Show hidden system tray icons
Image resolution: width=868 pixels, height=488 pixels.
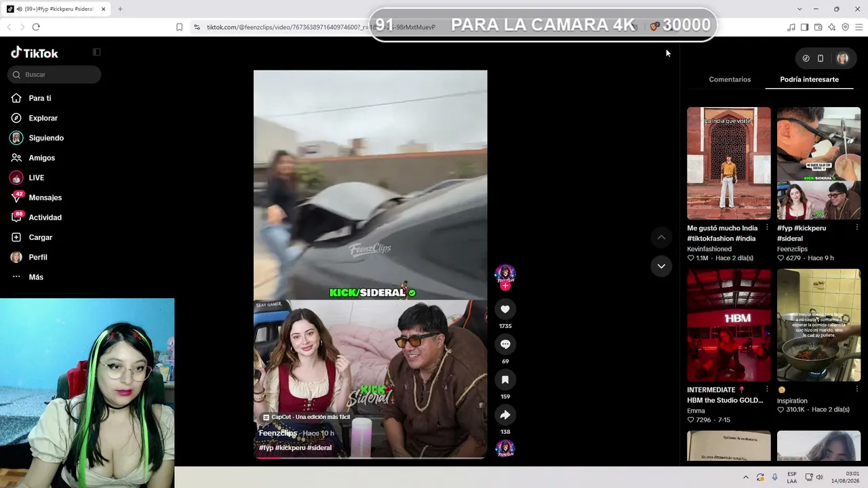746,477
